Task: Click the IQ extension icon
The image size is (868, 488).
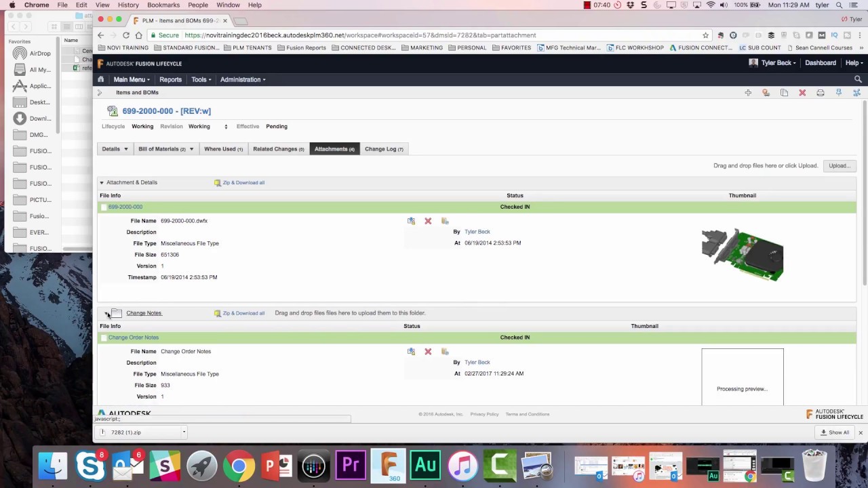Action: click(x=834, y=35)
